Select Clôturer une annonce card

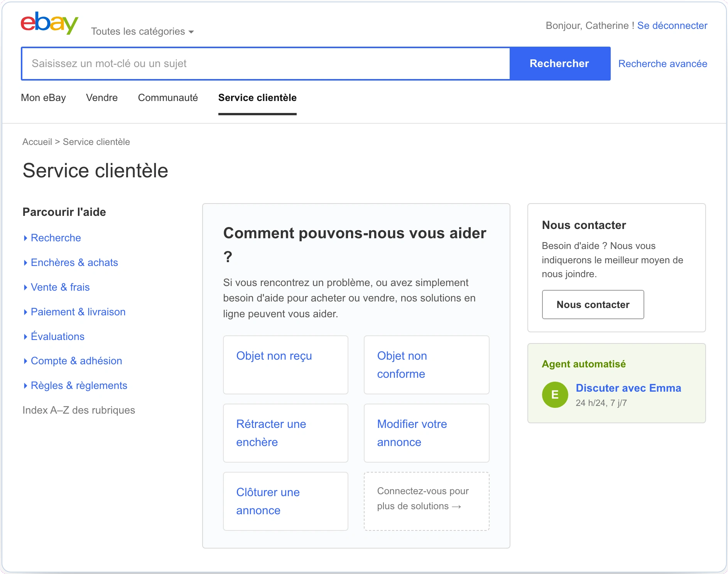[x=285, y=501]
